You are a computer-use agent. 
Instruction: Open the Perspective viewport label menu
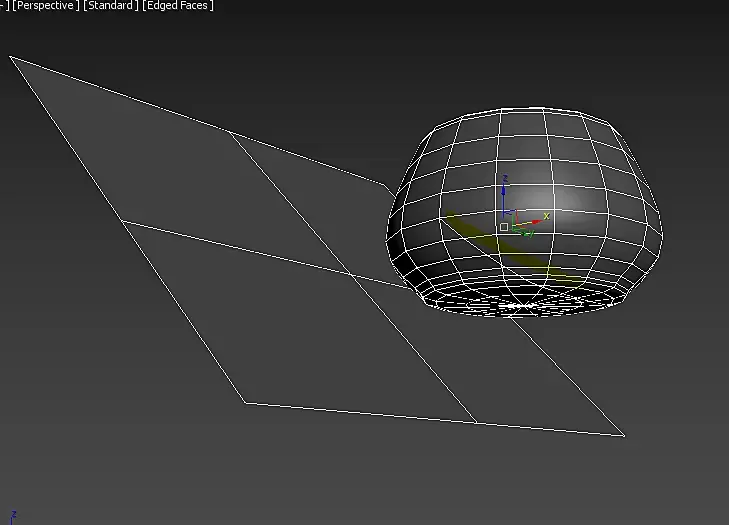coord(45,6)
